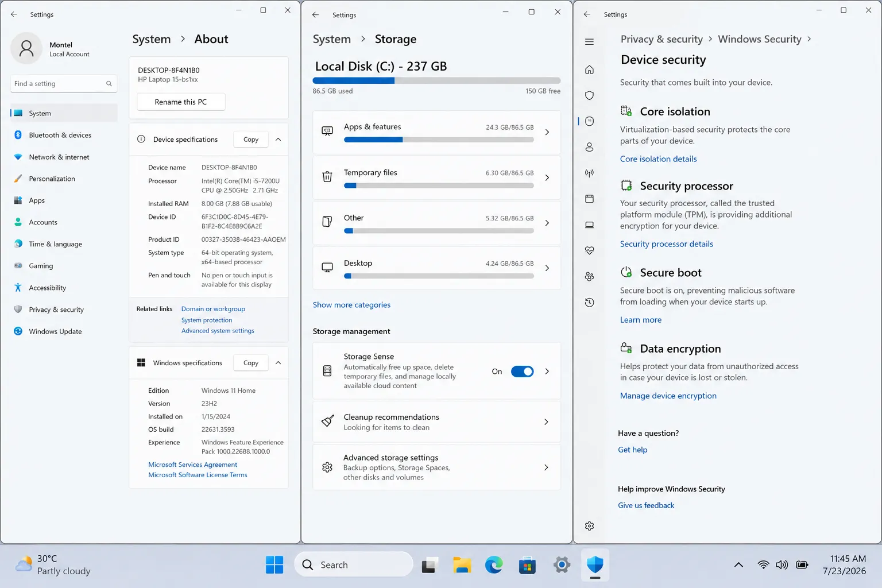Select the Device security laptop icon
The height and width of the screenshot is (588, 882).
(x=589, y=225)
